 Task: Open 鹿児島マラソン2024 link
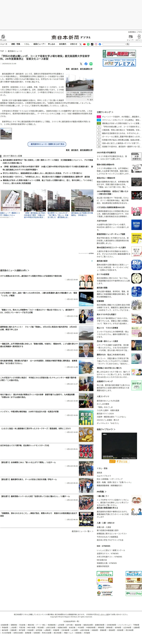coord(105,413)
